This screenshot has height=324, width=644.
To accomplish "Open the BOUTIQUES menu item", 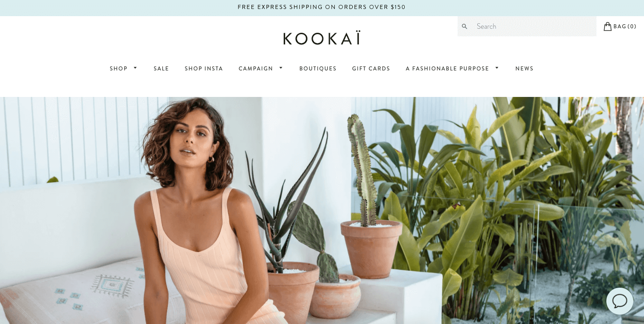I will (318, 69).
